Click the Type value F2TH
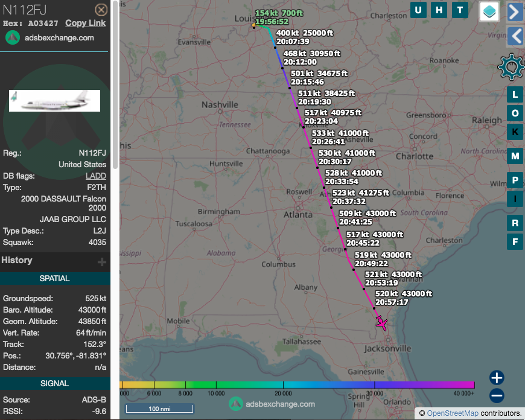The image size is (525, 420). 97,188
